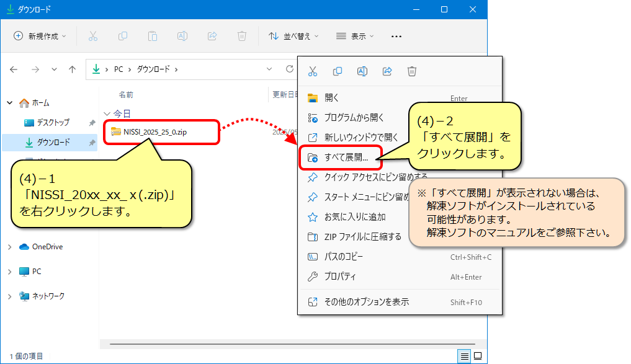Viewport: 631px width, 364px height.
Task: Collapse the 今日 group
Action: pyautogui.click(x=107, y=114)
